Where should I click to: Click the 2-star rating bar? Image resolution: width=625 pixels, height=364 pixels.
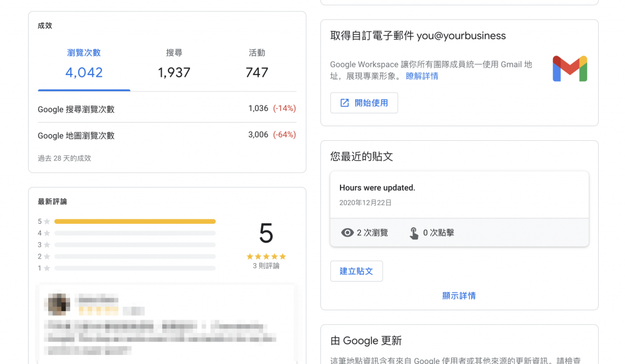click(x=135, y=257)
